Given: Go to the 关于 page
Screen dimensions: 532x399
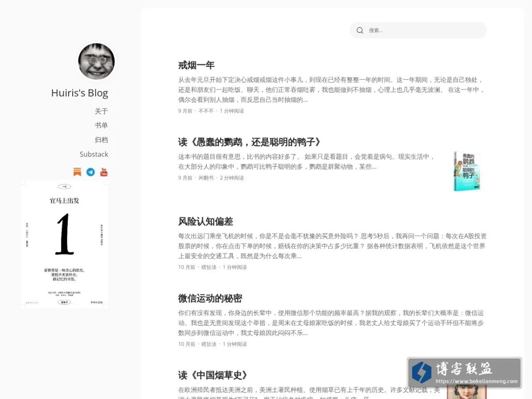Looking at the screenshot, I should pyautogui.click(x=102, y=111).
